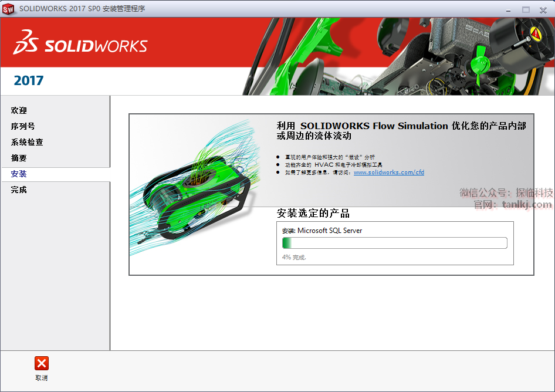The width and height of the screenshot is (555, 392).
Task: Click the DS SOLIDWORKS logo in banner
Action: 80,43
